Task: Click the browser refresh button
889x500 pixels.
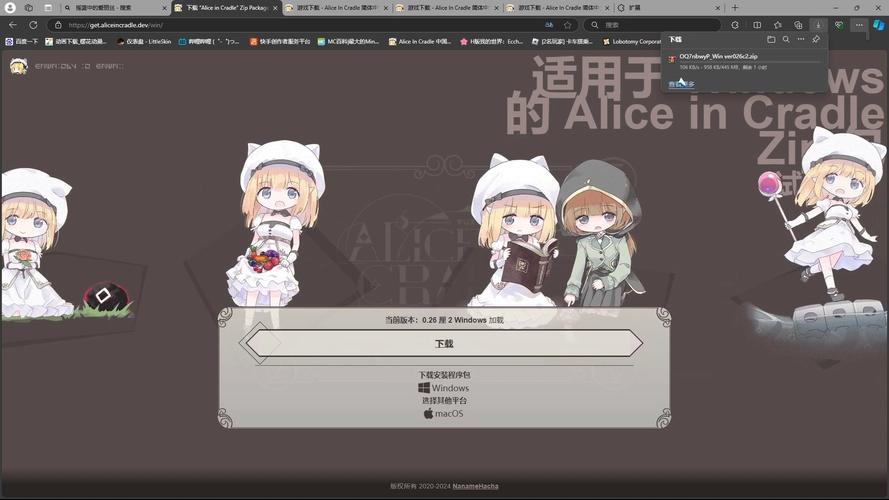Action: coord(33,24)
